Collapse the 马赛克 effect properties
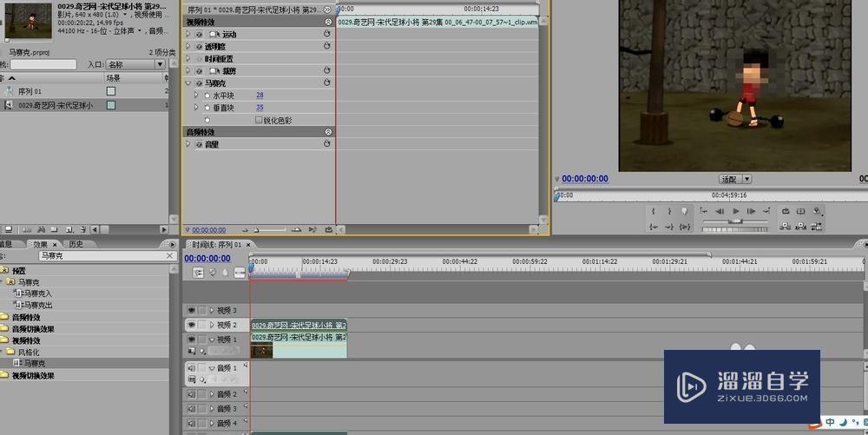Image resolution: width=868 pixels, height=435 pixels. [x=188, y=83]
